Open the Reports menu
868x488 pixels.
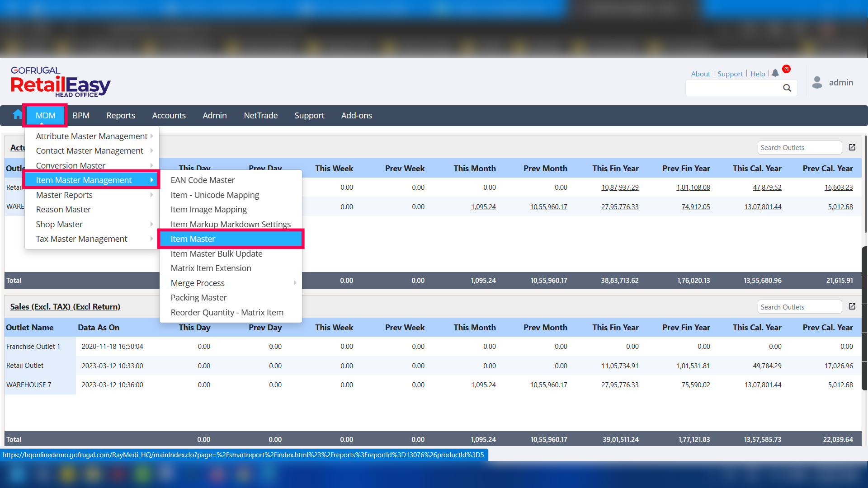[121, 116]
